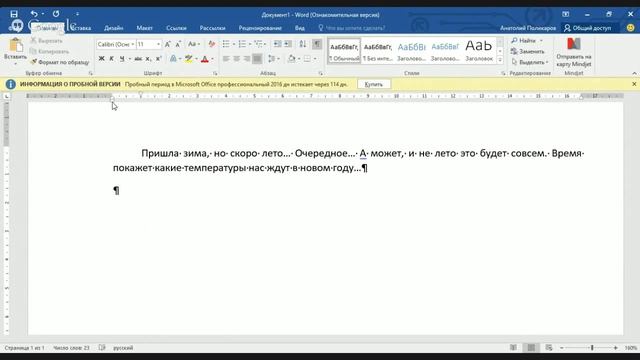Viewport: 640px width, 360px height.
Task: Click the Save icon in quick access toolbar
Action: pos(14,14)
